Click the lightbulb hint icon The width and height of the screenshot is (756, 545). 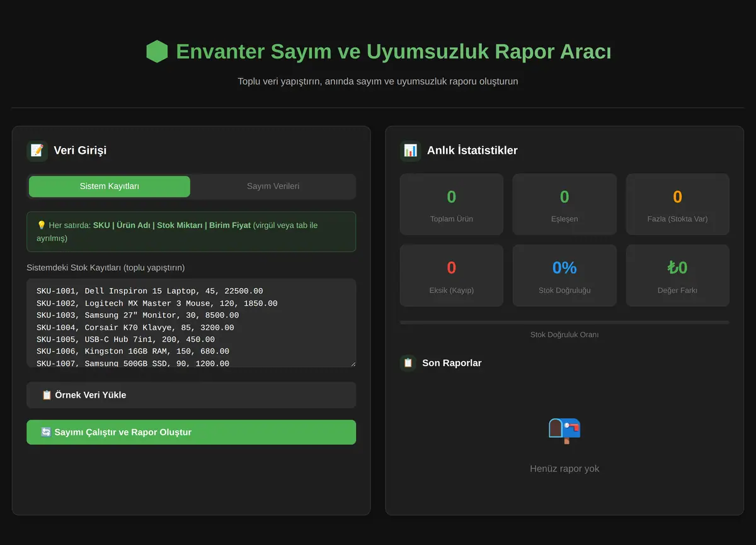tap(42, 225)
